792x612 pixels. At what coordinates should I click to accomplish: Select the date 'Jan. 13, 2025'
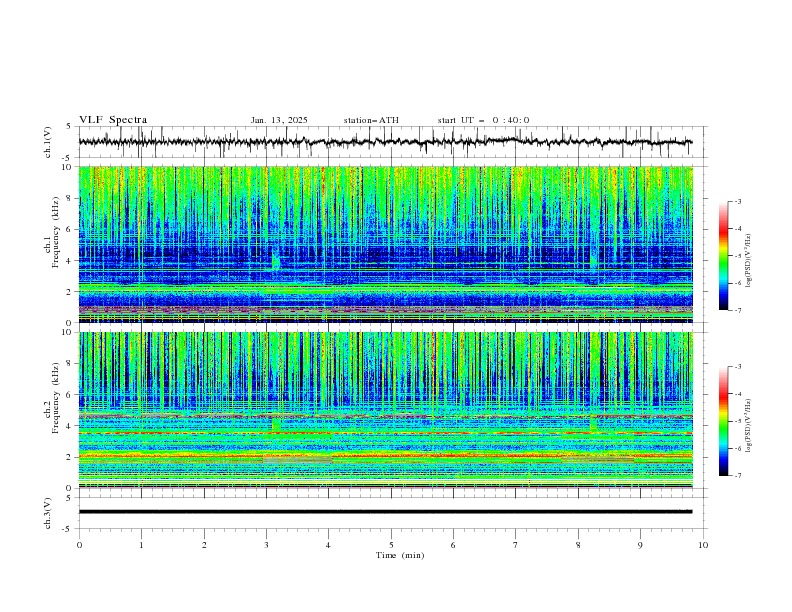pyautogui.click(x=279, y=120)
